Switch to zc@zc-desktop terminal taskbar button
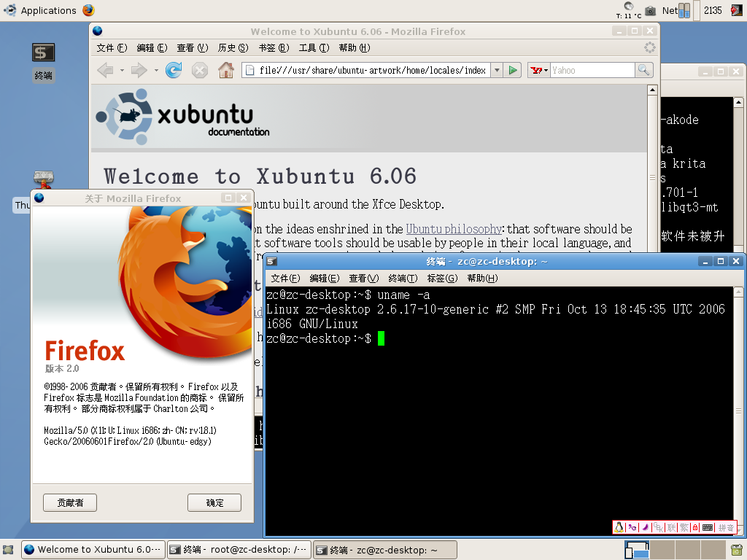747x560 pixels. coord(385,550)
